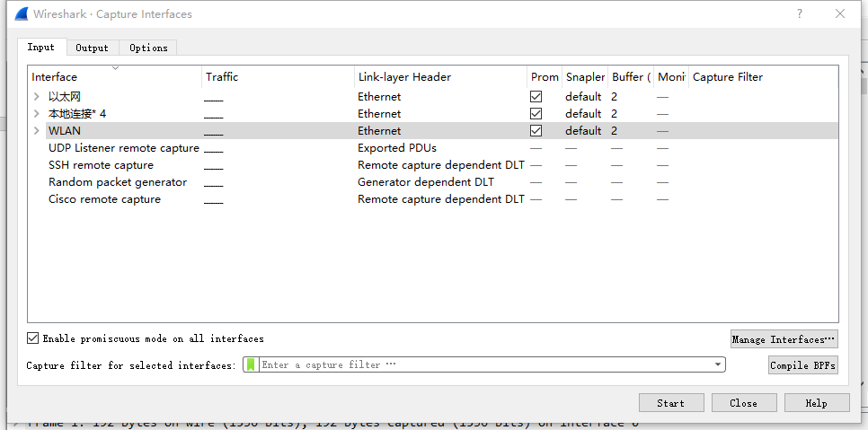
Task: Uncheck promiscuous box for 本地连接* 4
Action: (x=536, y=114)
